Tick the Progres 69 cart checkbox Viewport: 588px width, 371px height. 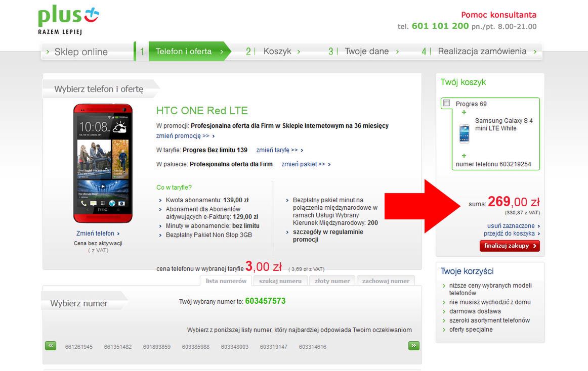point(446,103)
